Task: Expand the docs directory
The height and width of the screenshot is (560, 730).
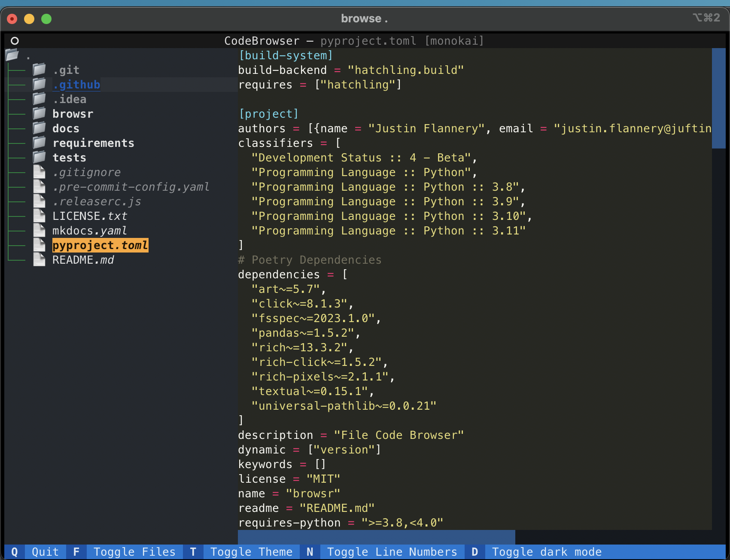Action: click(x=66, y=128)
